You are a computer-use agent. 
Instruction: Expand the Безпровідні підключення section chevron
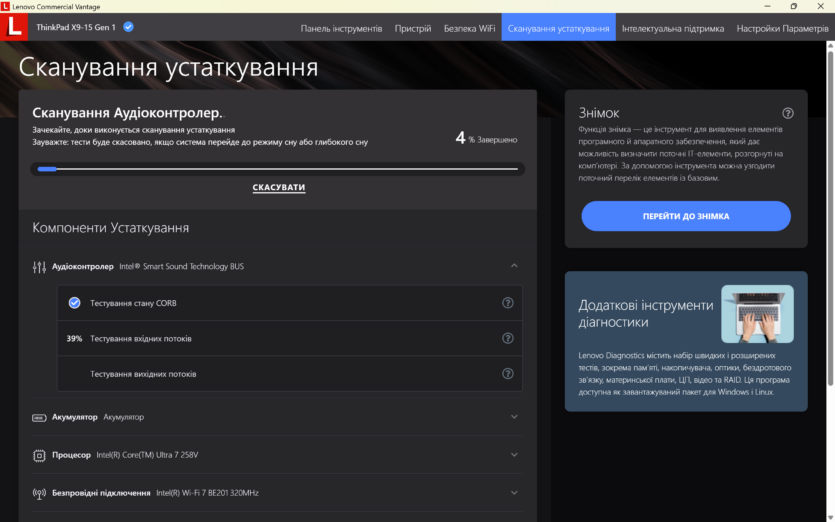tap(514, 492)
